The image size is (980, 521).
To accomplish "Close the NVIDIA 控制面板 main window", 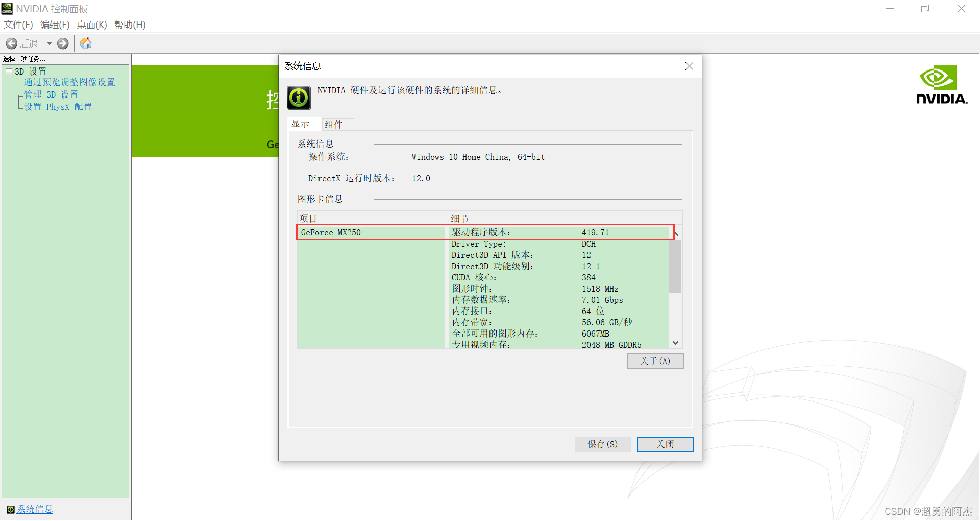I will pos(961,9).
